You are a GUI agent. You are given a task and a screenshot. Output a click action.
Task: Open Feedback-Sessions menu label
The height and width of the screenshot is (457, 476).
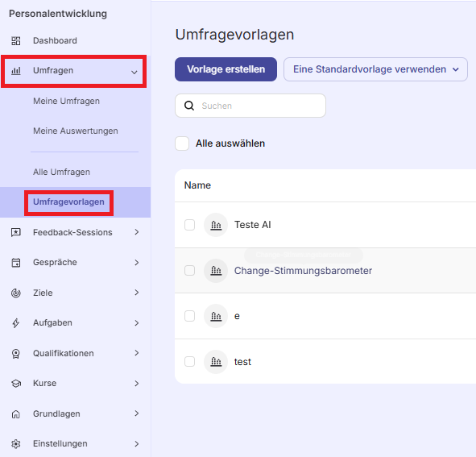pyautogui.click(x=72, y=232)
